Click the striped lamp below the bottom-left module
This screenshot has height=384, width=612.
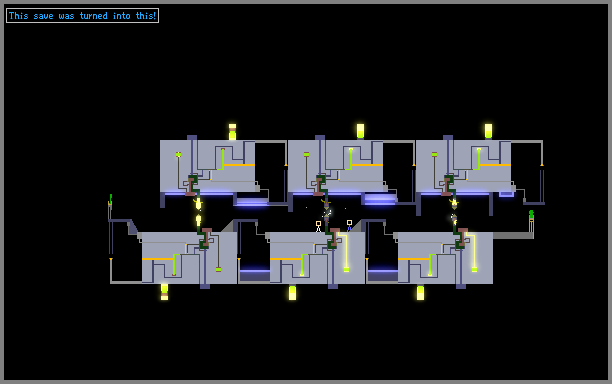coord(164,292)
